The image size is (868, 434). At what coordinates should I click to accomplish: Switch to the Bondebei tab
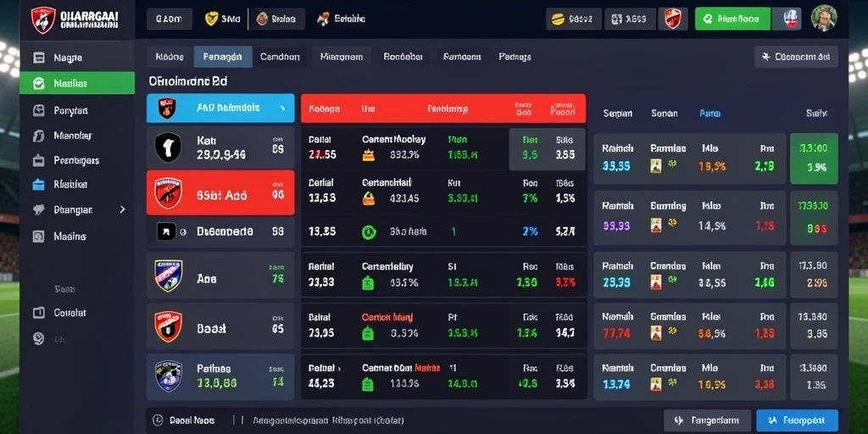pos(403,57)
